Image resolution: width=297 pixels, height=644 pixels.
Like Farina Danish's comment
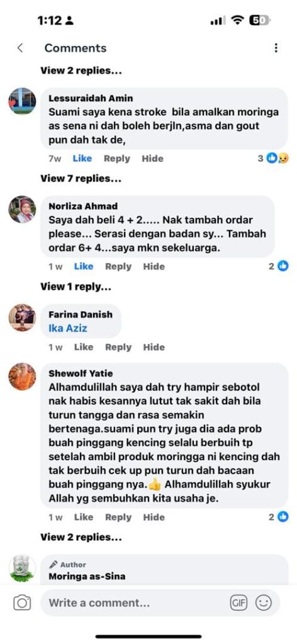click(84, 347)
